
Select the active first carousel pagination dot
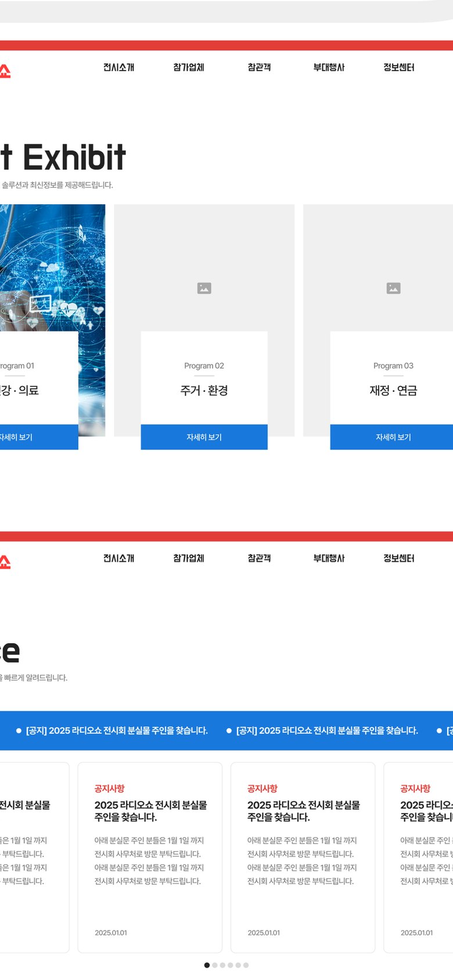[x=207, y=965]
